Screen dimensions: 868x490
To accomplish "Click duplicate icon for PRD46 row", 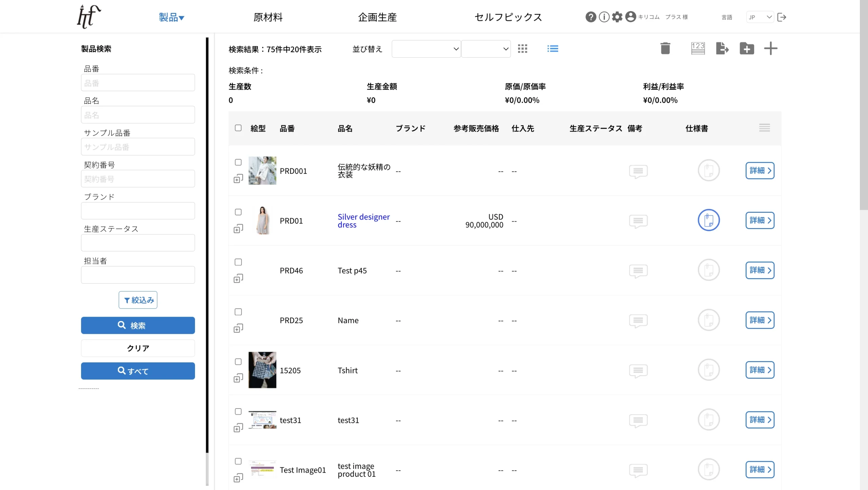I will pyautogui.click(x=238, y=279).
